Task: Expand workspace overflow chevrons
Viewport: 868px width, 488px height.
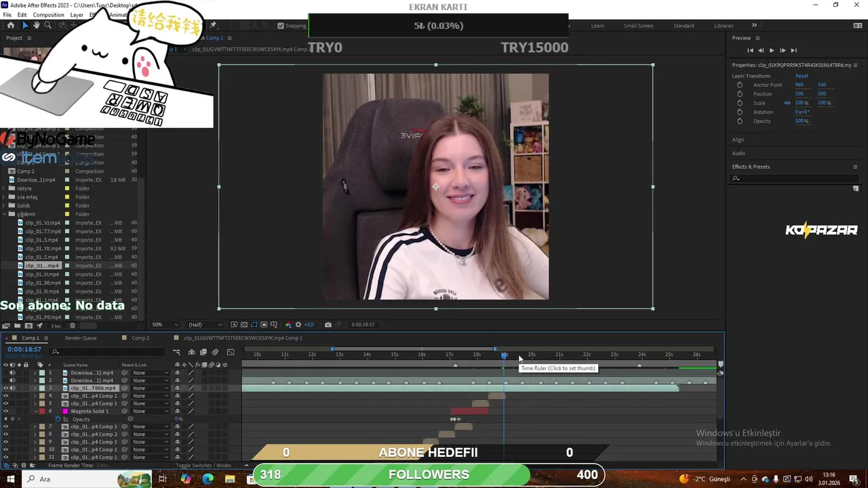Action: point(754,26)
